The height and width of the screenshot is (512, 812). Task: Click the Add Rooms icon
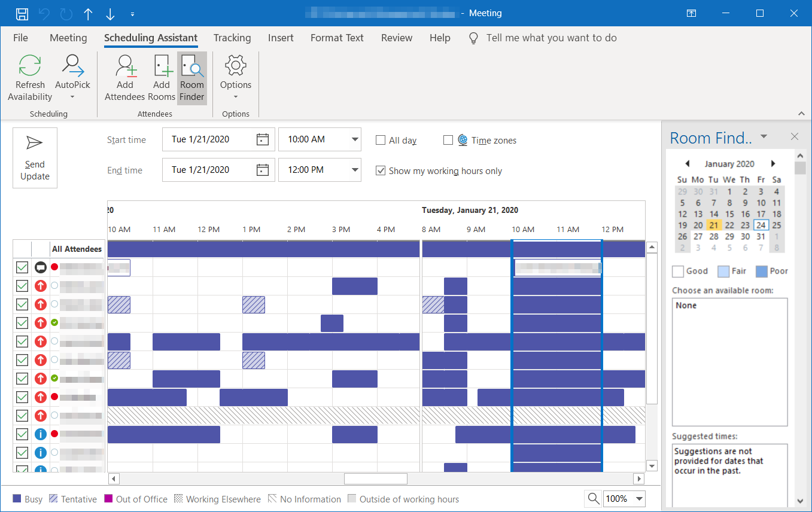tap(162, 66)
